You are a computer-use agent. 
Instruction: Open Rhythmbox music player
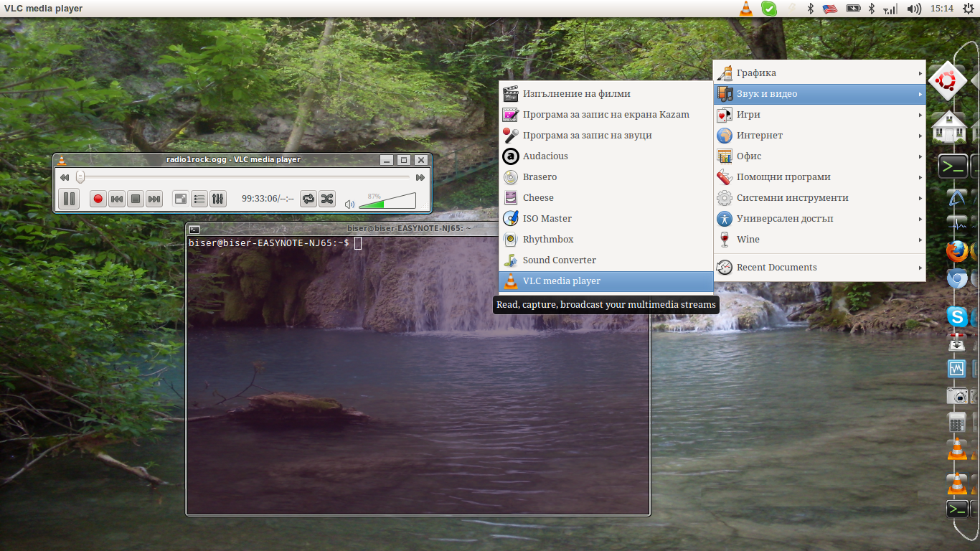(606, 239)
